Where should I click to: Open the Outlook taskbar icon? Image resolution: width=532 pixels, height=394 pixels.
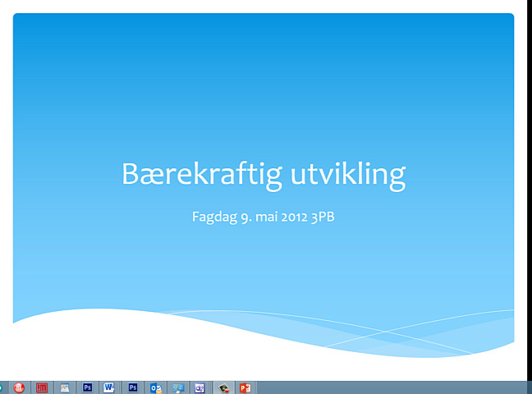(155, 387)
